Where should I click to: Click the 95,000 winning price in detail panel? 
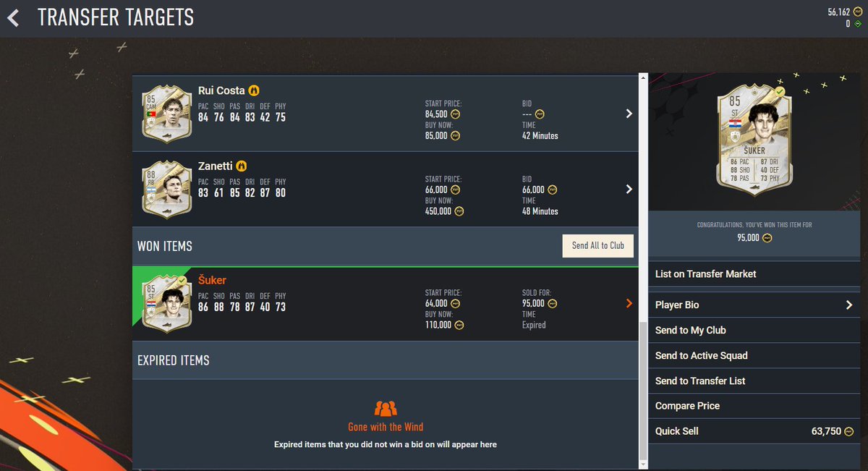pyautogui.click(x=748, y=237)
